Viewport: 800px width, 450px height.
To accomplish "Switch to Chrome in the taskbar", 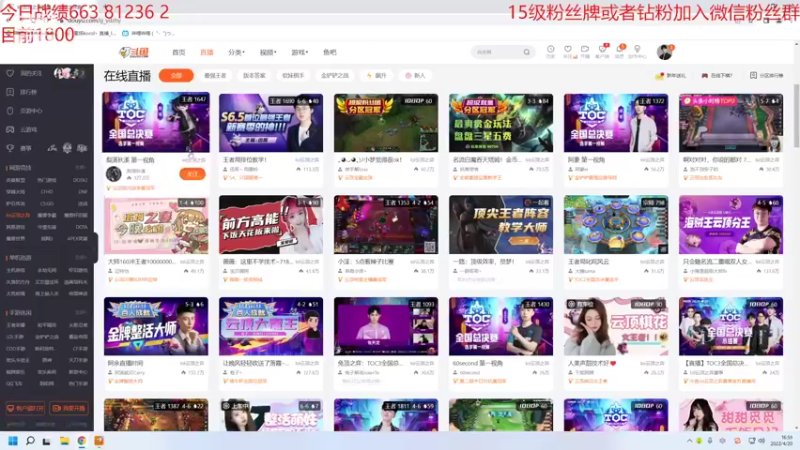I will [x=82, y=441].
